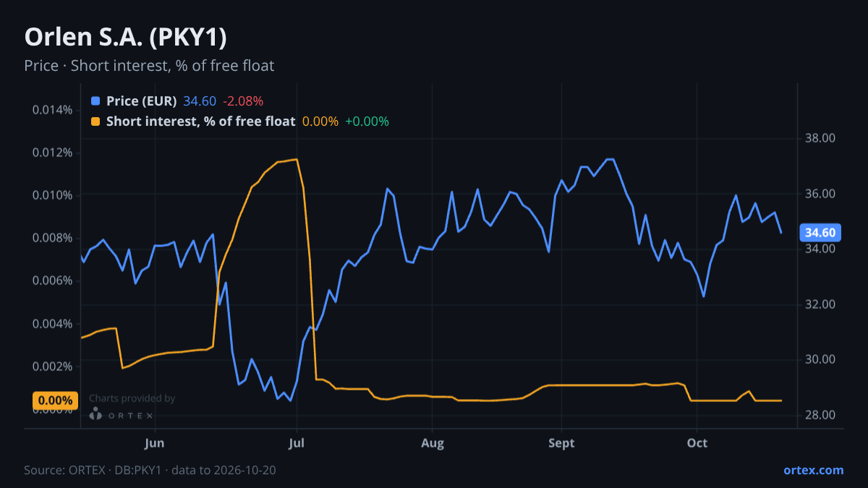The width and height of the screenshot is (868, 488).
Task: Open the ortex.com link
Action: click(x=813, y=470)
